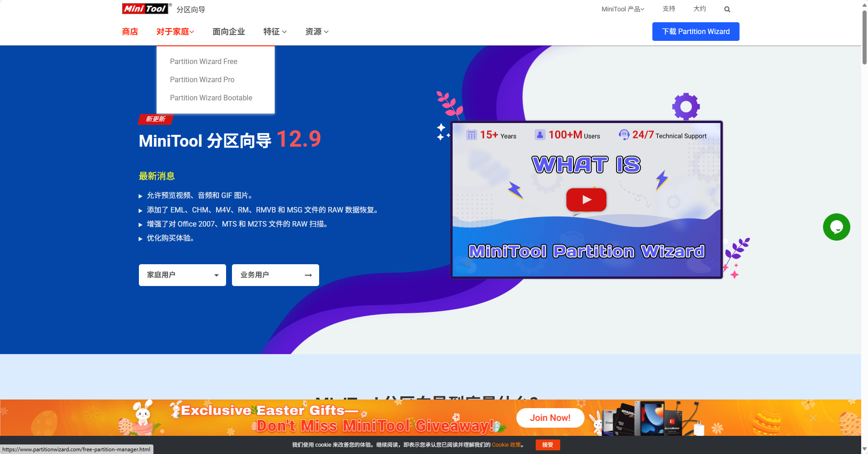Viewport: 868px width, 454px height.
Task: Click the MiniTool logo
Action: click(146, 9)
